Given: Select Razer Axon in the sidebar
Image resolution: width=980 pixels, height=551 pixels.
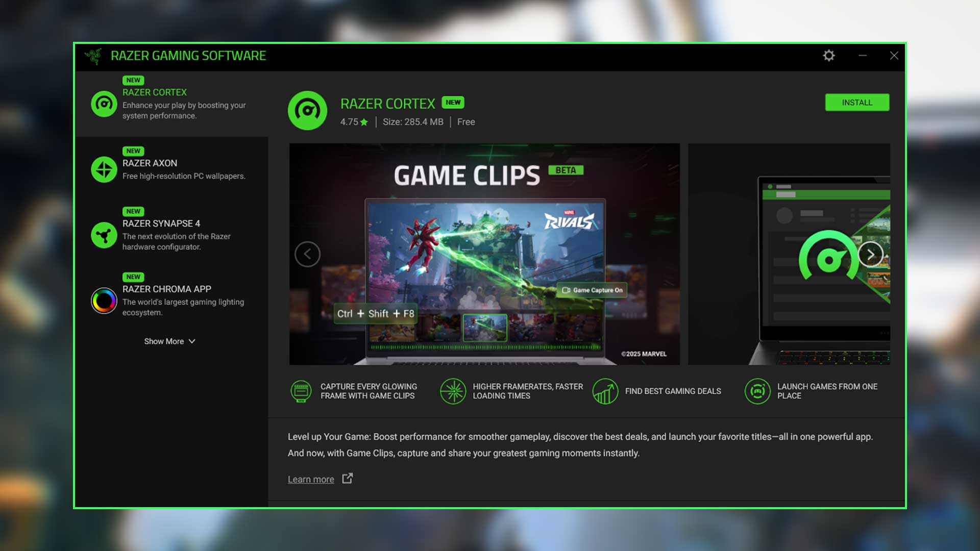Looking at the screenshot, I should coord(171,169).
